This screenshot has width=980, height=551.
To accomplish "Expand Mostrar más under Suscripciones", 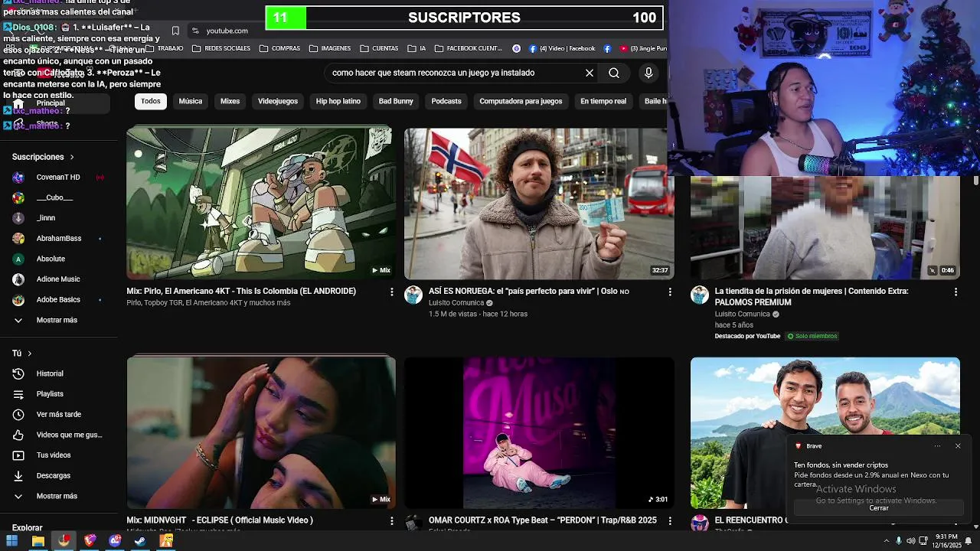I will coord(57,320).
